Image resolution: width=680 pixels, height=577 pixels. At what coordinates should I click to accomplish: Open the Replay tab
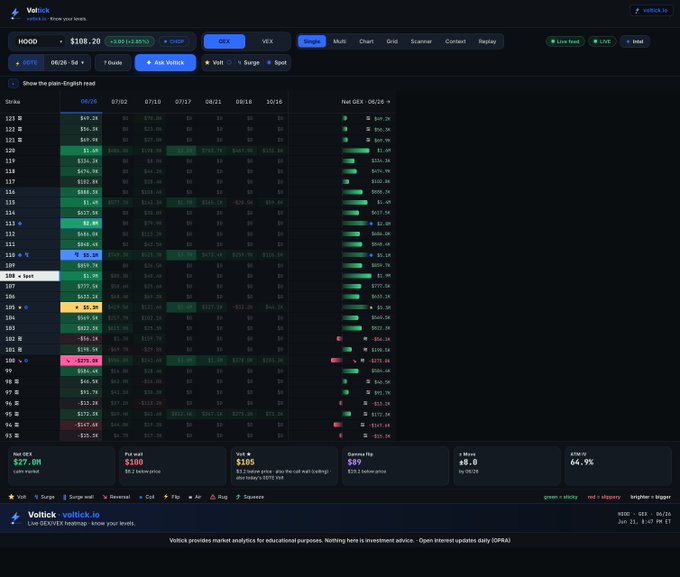tap(487, 42)
